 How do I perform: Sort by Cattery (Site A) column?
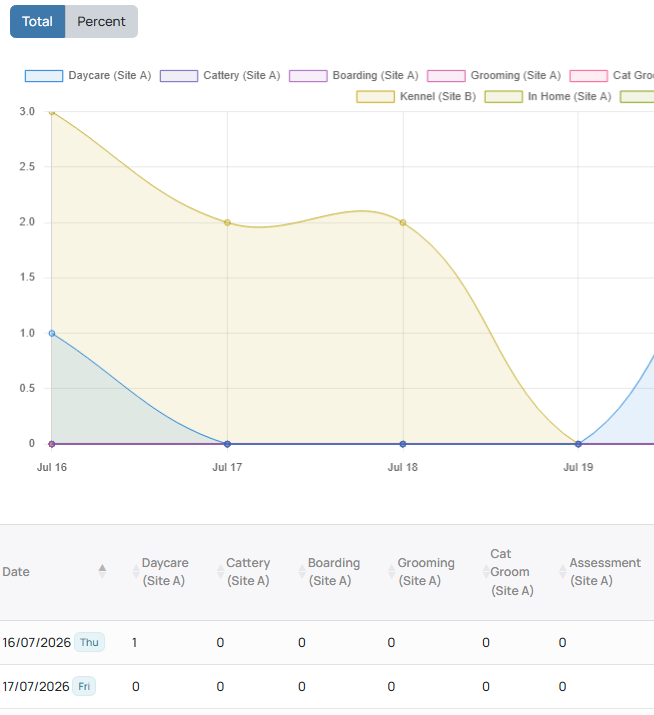(244, 572)
